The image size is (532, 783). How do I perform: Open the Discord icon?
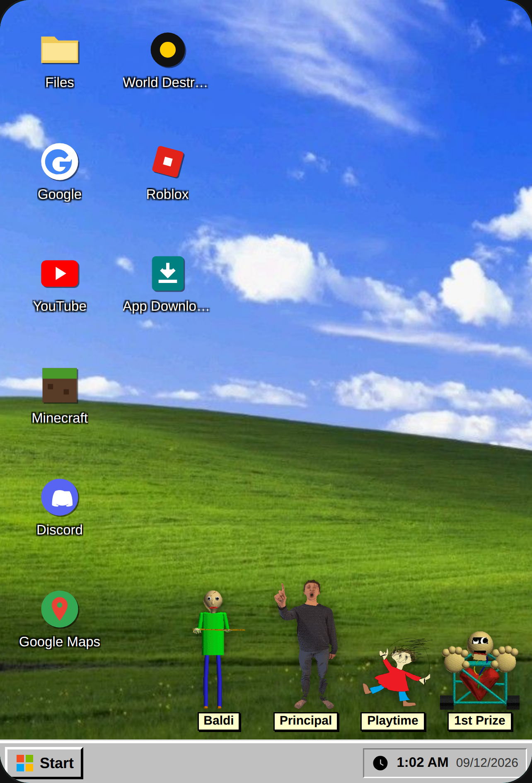60,497
